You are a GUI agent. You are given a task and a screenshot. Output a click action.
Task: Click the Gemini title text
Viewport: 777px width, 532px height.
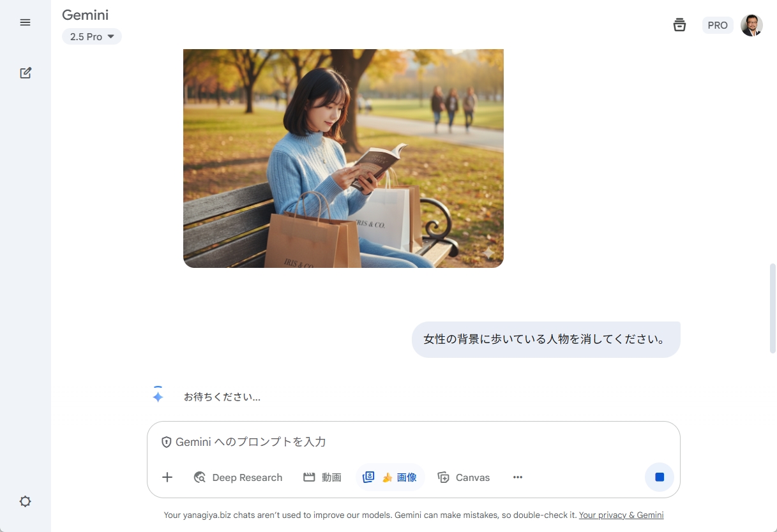(85, 15)
